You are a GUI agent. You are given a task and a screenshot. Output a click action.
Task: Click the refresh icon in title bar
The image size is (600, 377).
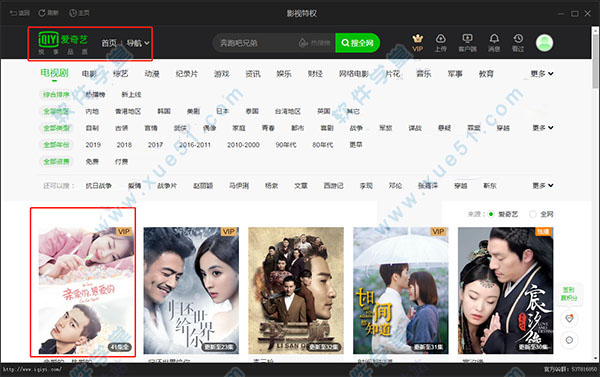(x=42, y=13)
